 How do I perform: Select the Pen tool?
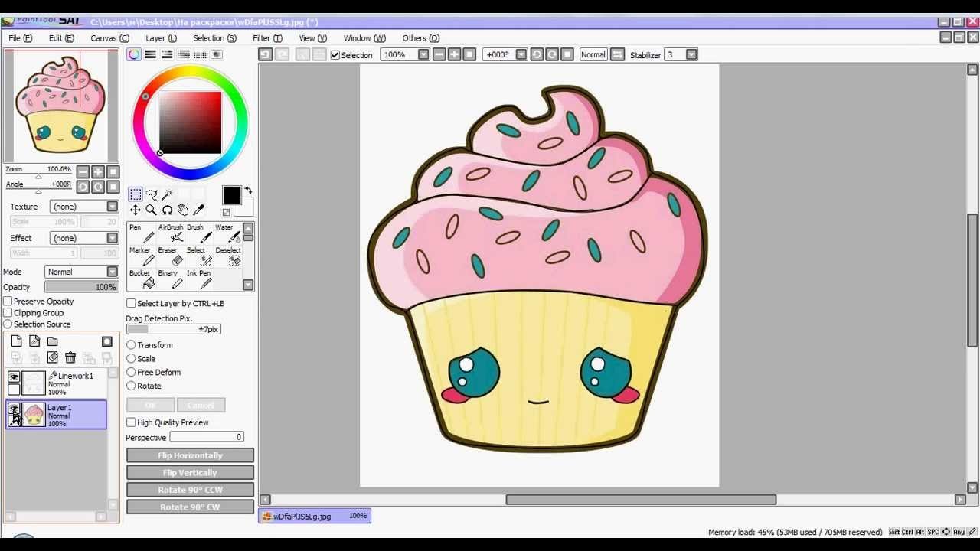[140, 233]
